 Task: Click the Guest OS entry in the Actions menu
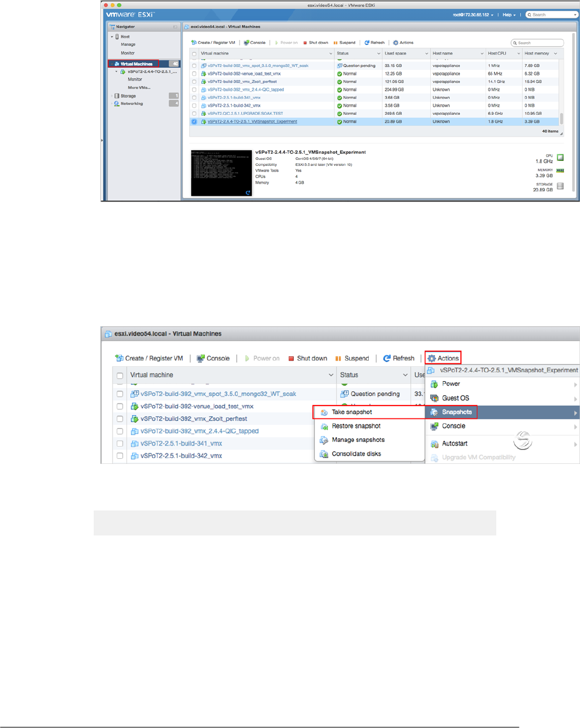click(x=502, y=398)
